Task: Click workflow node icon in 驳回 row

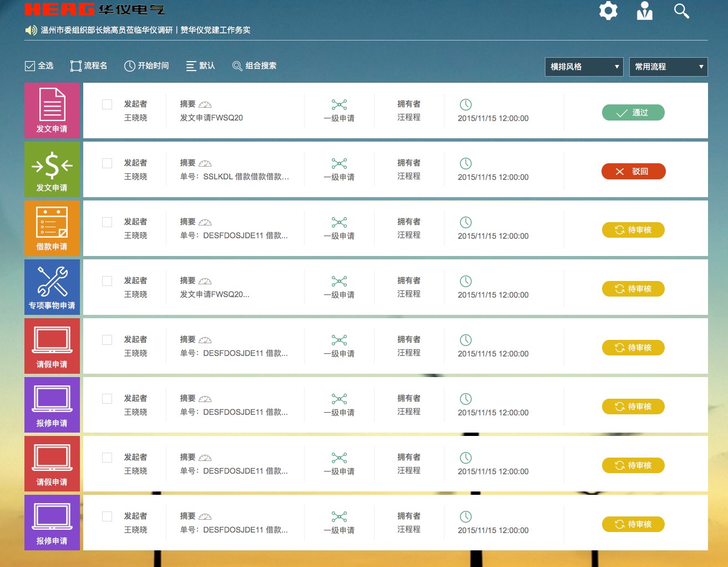Action: coord(339,163)
